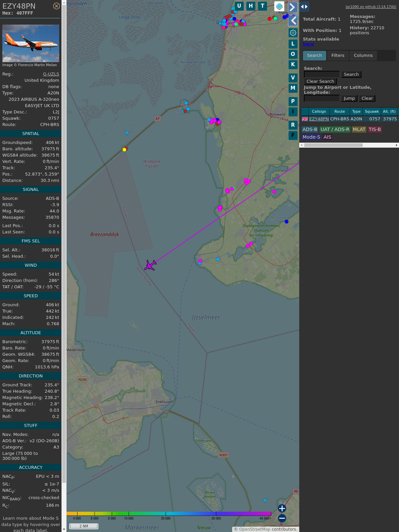The image size is (399, 532).
Task: Toggle isolate mode with the I button
Action: tap(293, 112)
